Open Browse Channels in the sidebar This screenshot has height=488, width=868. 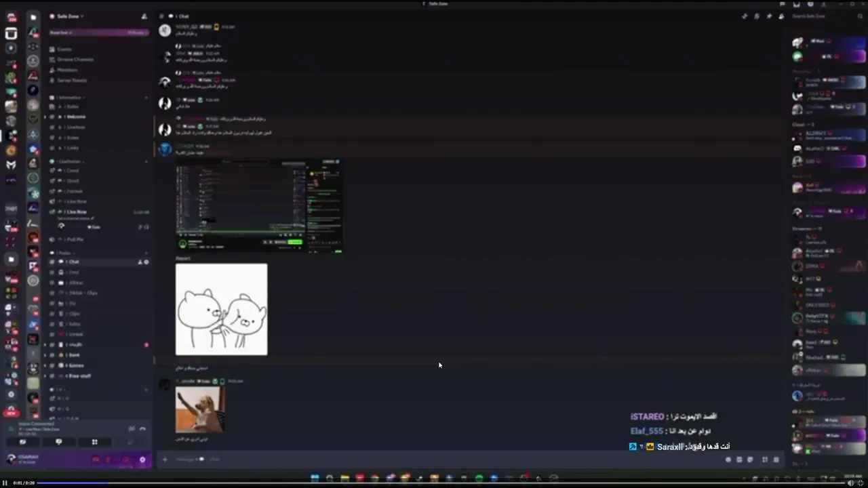[x=75, y=60]
